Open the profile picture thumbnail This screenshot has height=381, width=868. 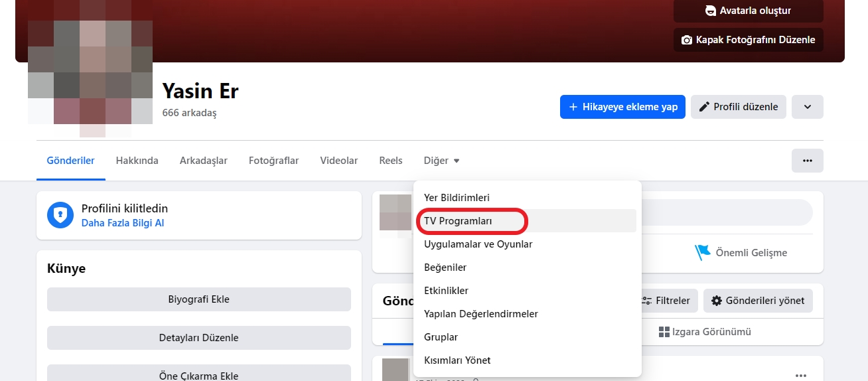[x=90, y=72]
